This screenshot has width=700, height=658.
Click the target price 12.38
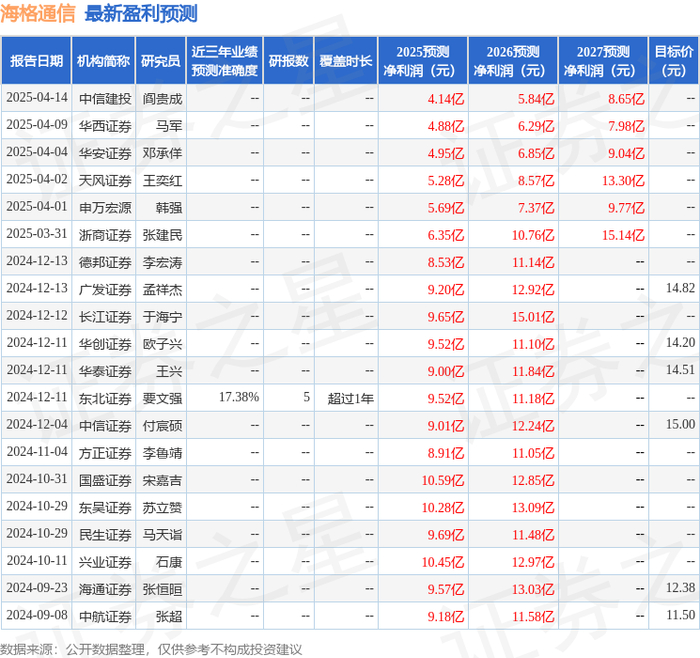tap(680, 588)
